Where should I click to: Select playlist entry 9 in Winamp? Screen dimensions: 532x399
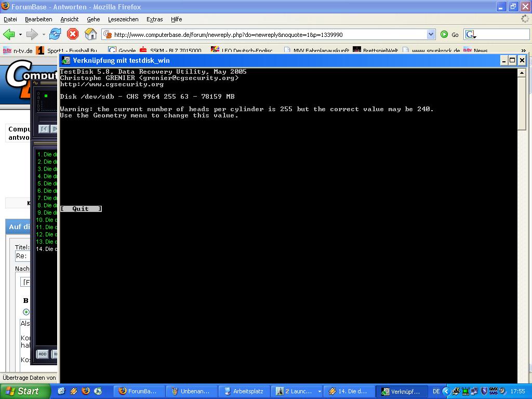tap(47, 212)
